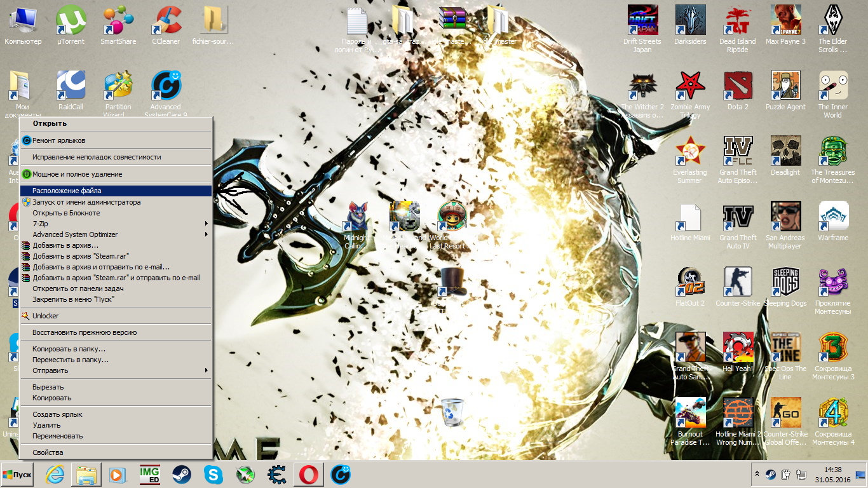Choose Открепить от панели задач
This screenshot has height=488, width=868.
[115, 288]
